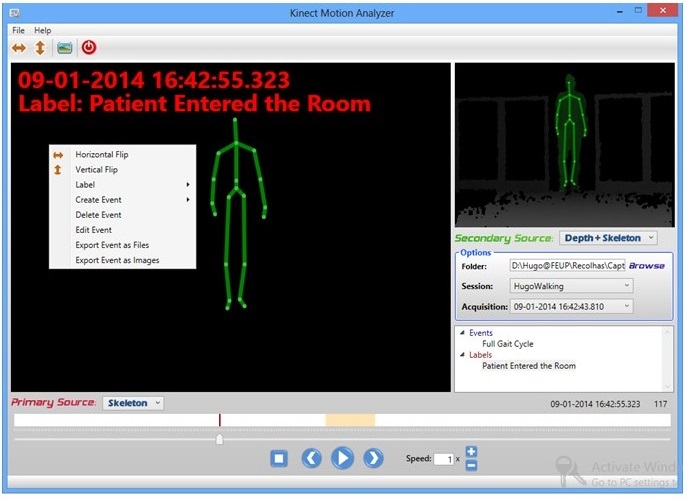
Task: Collapse the Events tree node
Action: 462,333
